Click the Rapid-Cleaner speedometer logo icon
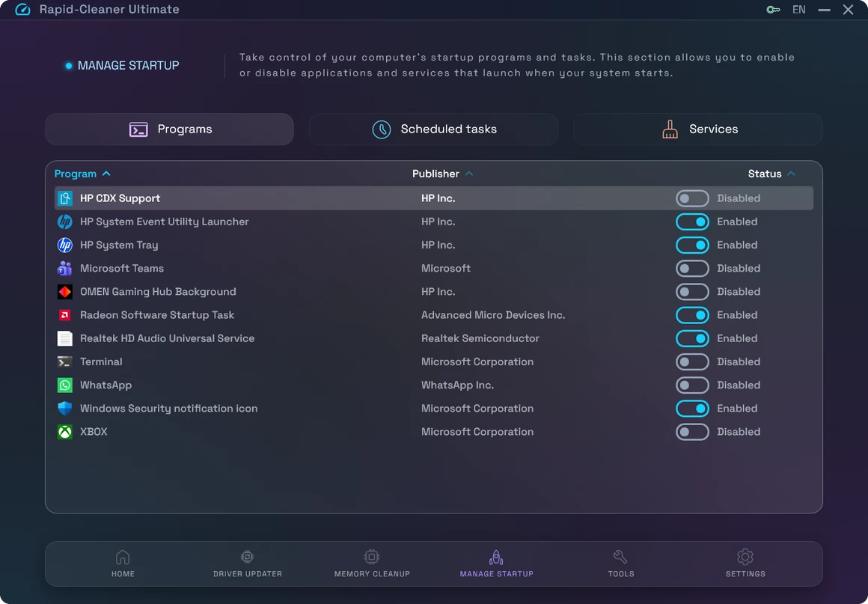Viewport: 868px width, 604px height. point(22,10)
